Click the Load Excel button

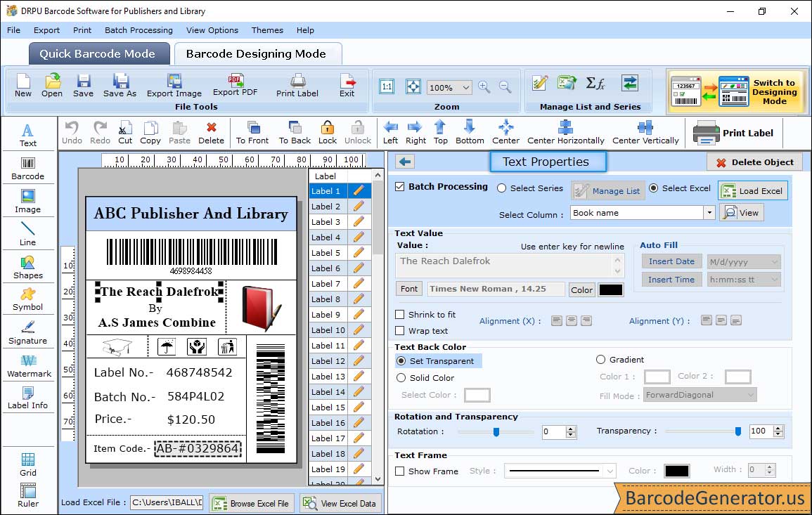[753, 190]
